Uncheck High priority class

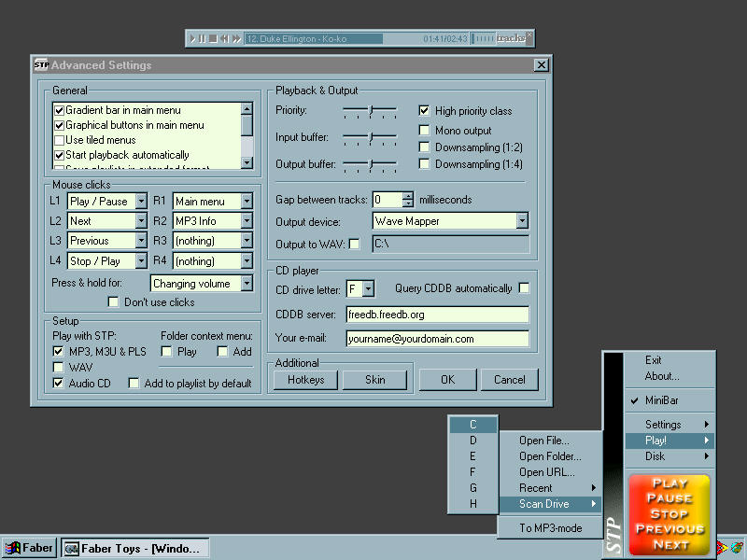[425, 110]
